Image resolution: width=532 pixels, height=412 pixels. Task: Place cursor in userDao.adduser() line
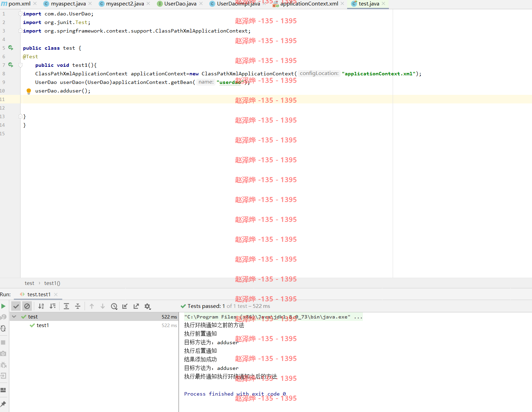[x=63, y=91]
